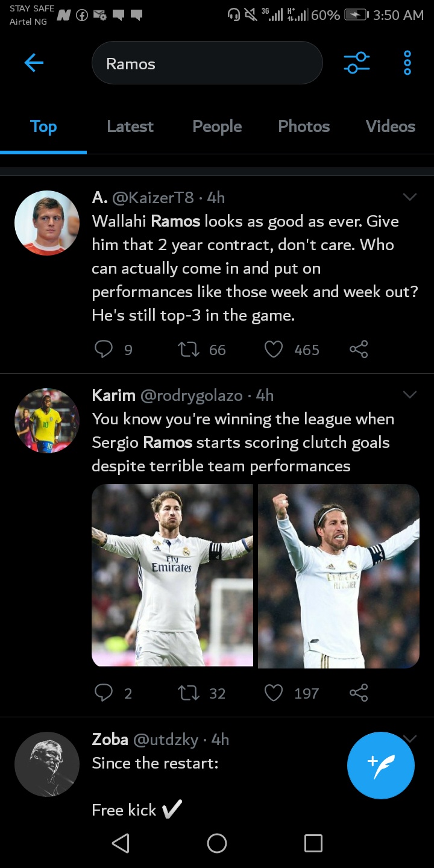Expand options chevron on KaizerT8 tweet
Viewport: 434px width, 868px height.
coord(410,197)
